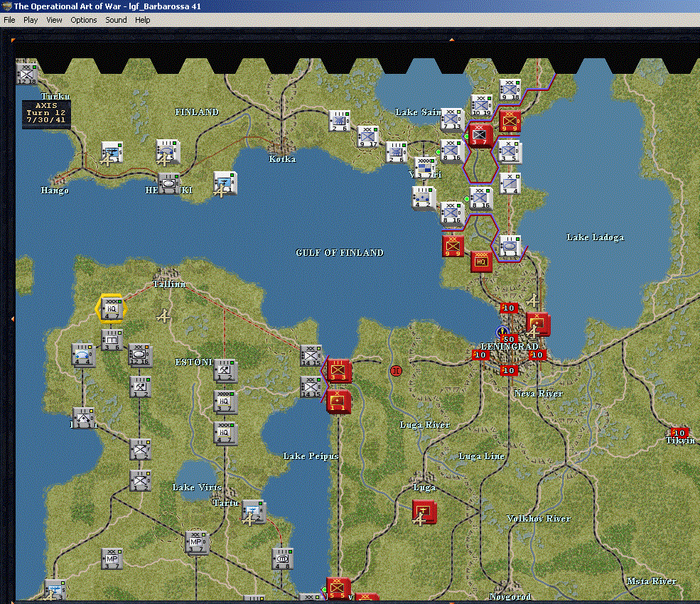Click the Luga Line map label
The width and height of the screenshot is (700, 604).
pyautogui.click(x=481, y=455)
